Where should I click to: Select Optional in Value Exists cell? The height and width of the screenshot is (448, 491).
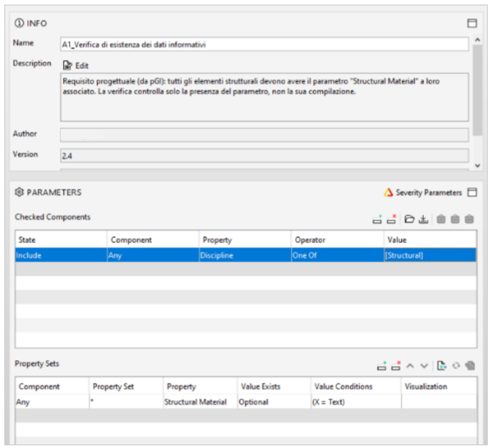[274, 402]
